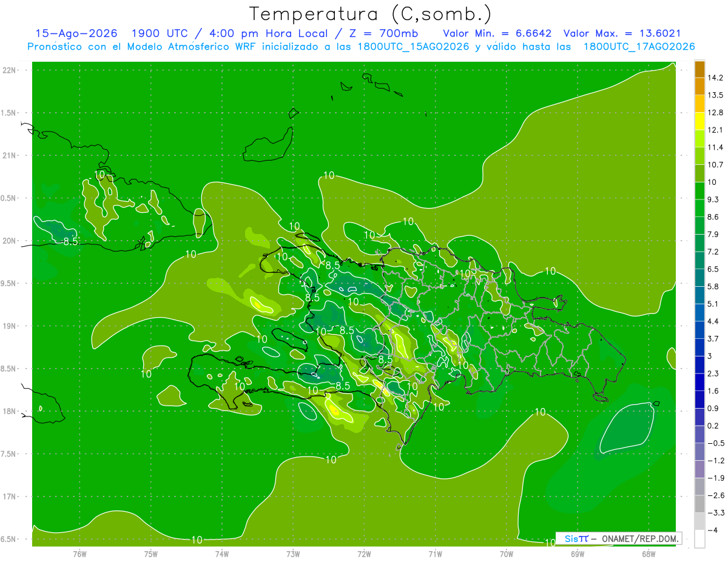This screenshot has height=562, width=728.
Task: Click legend value '2.3'
Action: [713, 373]
